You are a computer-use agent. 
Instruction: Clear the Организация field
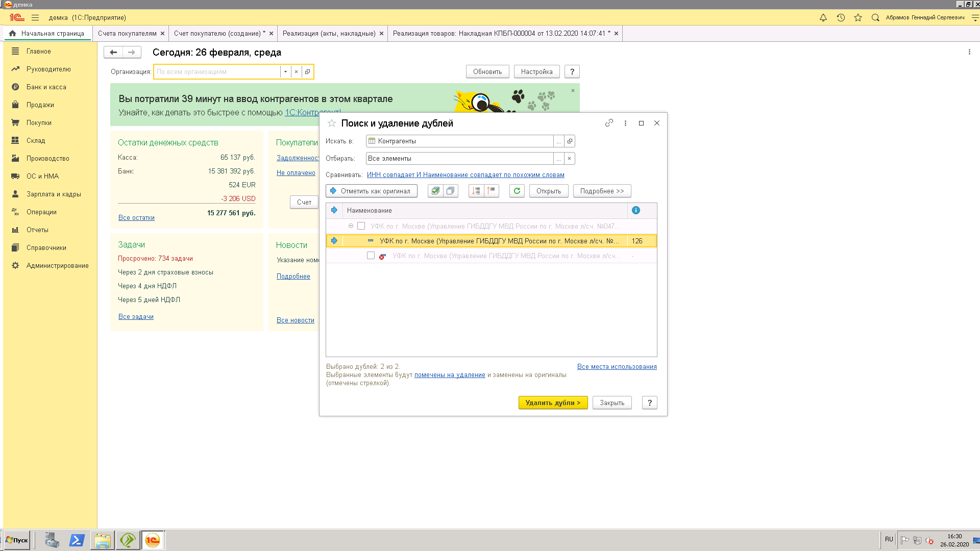pos(296,72)
